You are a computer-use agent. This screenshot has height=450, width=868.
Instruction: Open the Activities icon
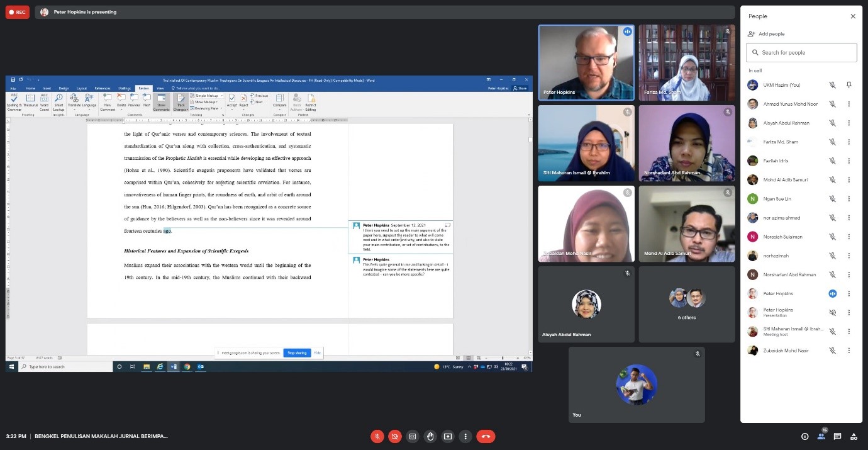coord(854,436)
